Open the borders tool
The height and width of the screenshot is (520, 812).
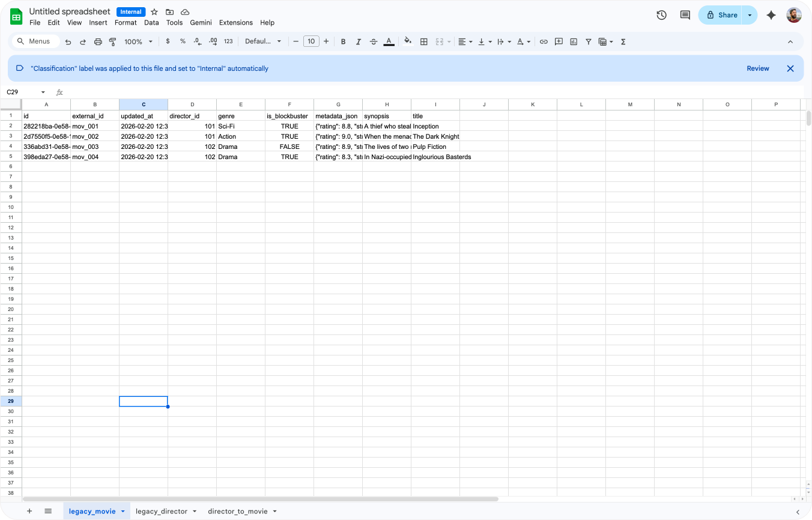click(424, 41)
